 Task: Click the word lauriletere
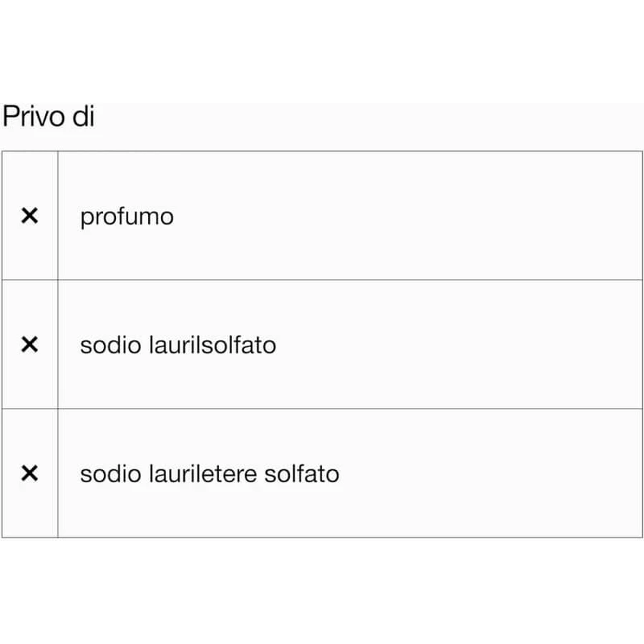pos(203,474)
